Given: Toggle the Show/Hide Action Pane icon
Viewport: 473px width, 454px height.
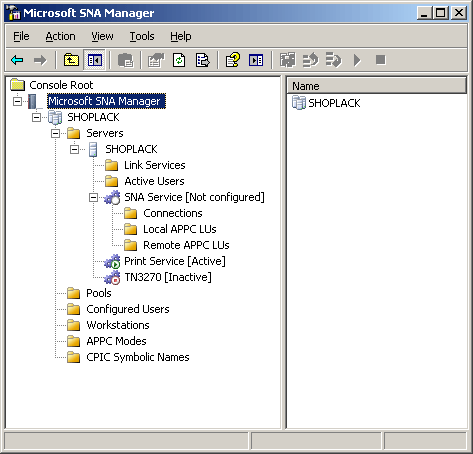Looking at the screenshot, I should (x=256, y=60).
